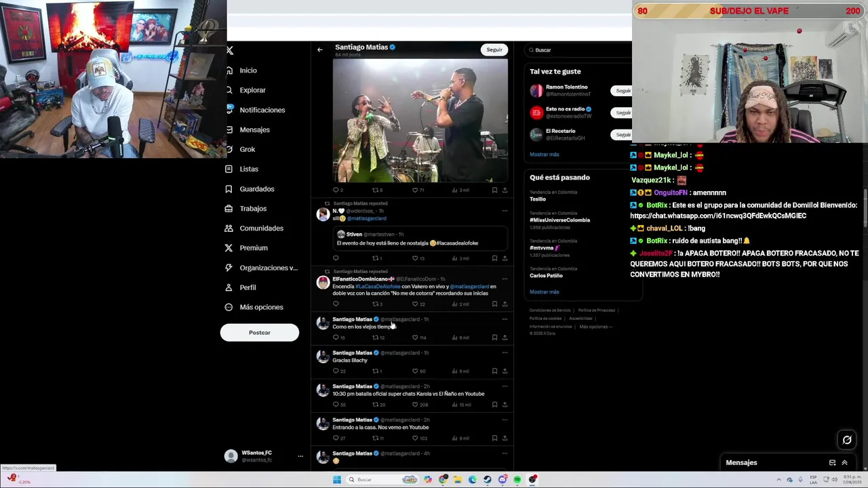Viewport: 868px width, 488px height.
Task: Click Mostrar más under Tal vez te guste
Action: coord(545,155)
